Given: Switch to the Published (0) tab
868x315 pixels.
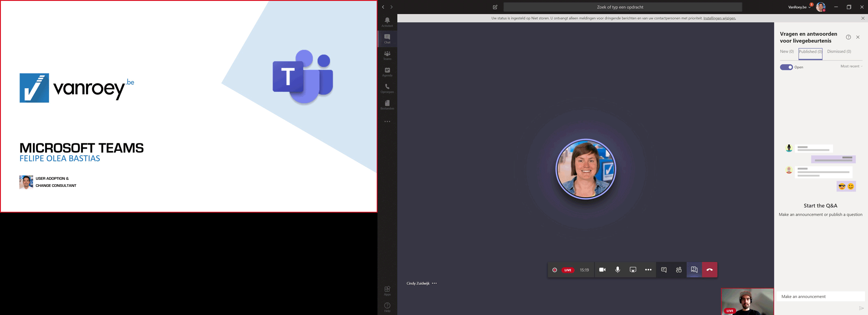Looking at the screenshot, I should coord(810,52).
